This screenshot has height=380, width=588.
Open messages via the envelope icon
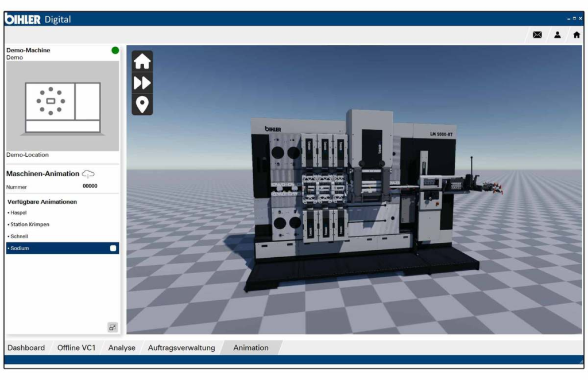(537, 35)
